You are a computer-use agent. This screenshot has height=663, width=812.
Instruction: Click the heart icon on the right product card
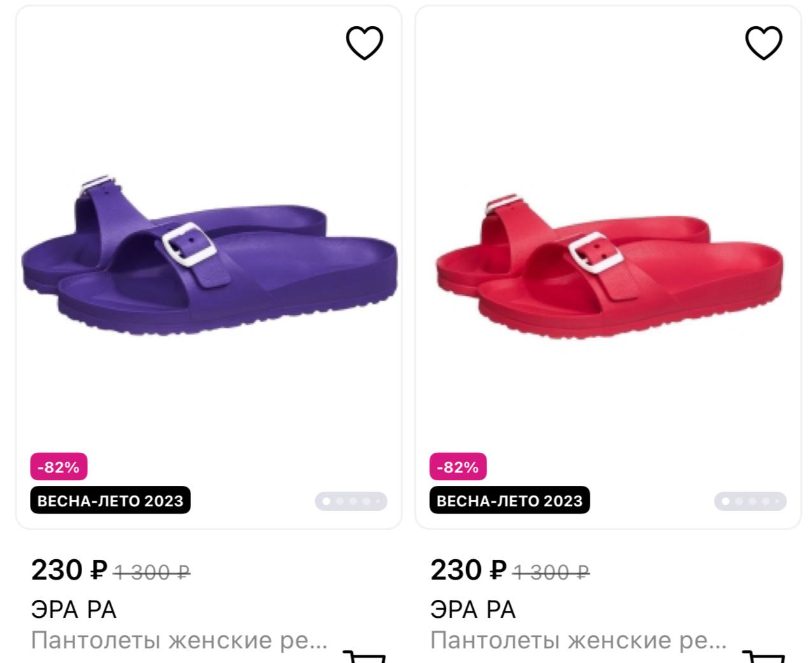(x=763, y=42)
